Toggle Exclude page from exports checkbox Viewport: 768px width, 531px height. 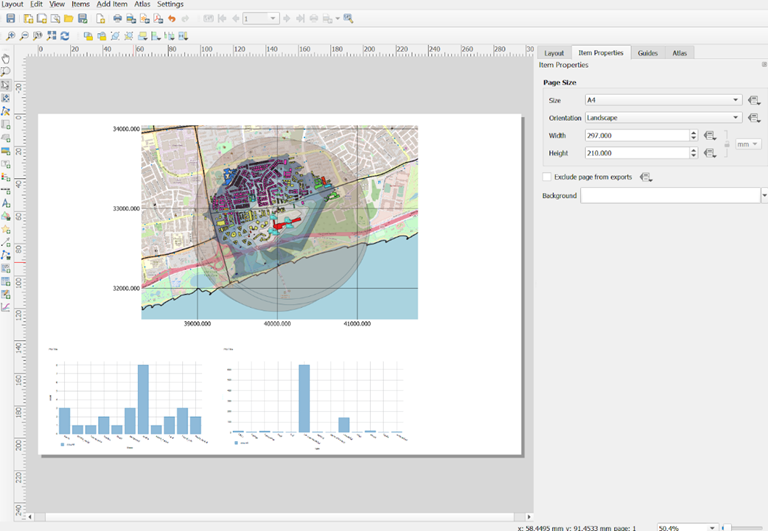546,177
